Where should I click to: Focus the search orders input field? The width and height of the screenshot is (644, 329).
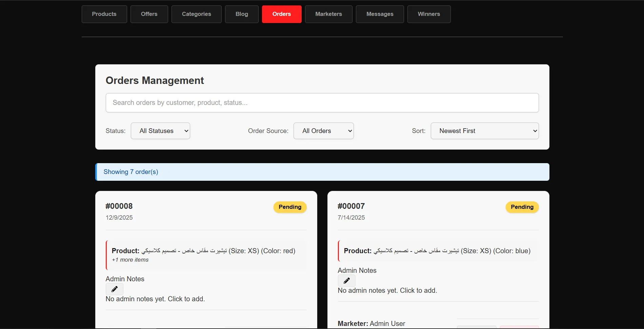point(322,103)
